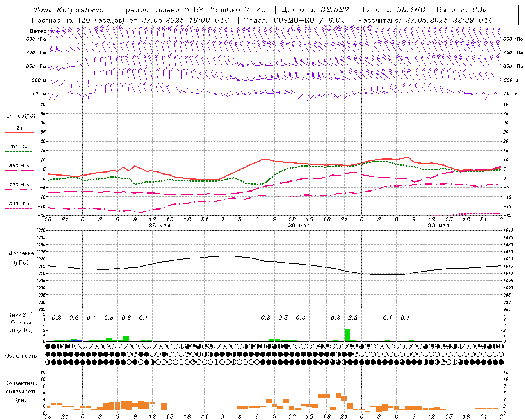
Task: Click the 0.3 three-hour precipitation value
Action: point(266,317)
